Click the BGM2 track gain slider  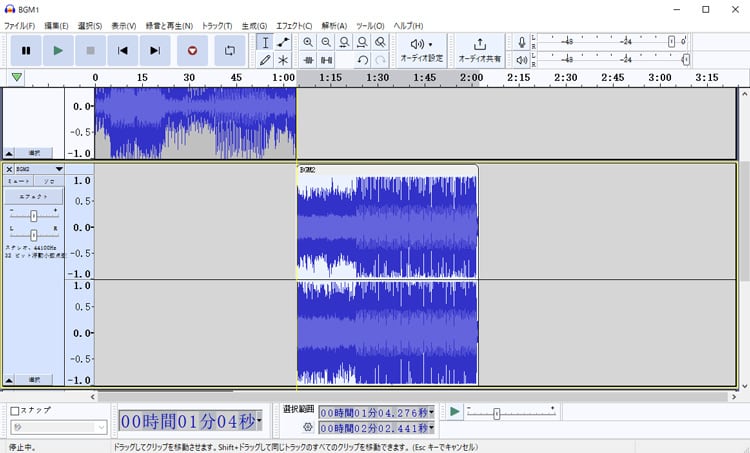(34, 215)
